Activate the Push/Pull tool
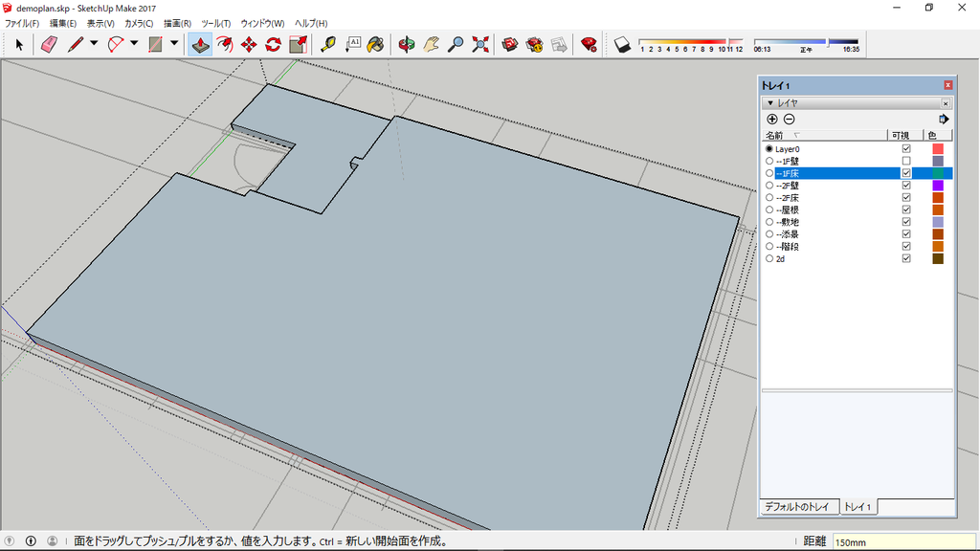The height and width of the screenshot is (551, 980). 200,44
